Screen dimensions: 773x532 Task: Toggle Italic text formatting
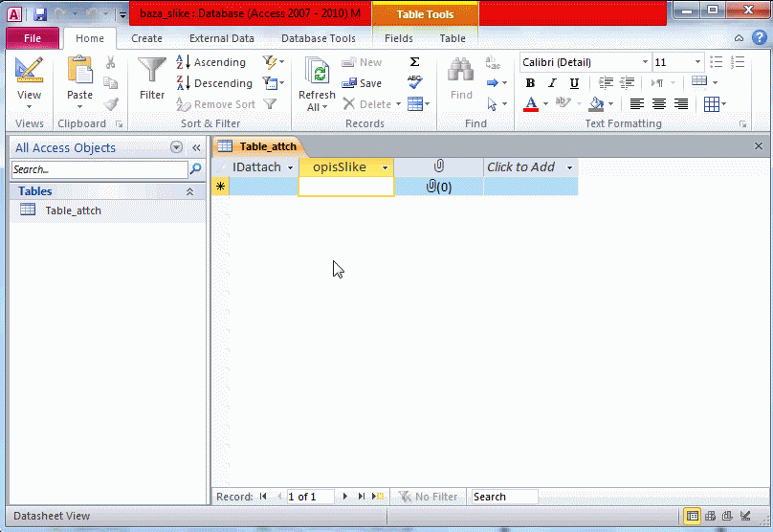coord(552,83)
